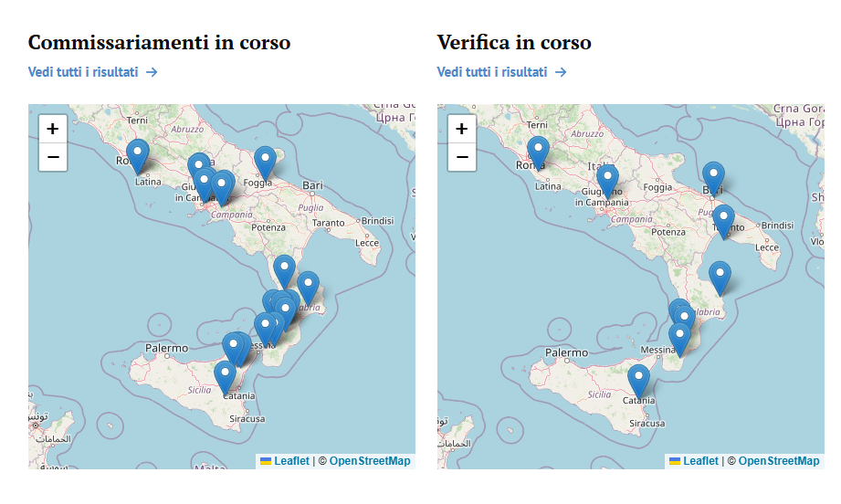Click Lecce label on Verifica map
841x504 pixels.
[x=766, y=247]
